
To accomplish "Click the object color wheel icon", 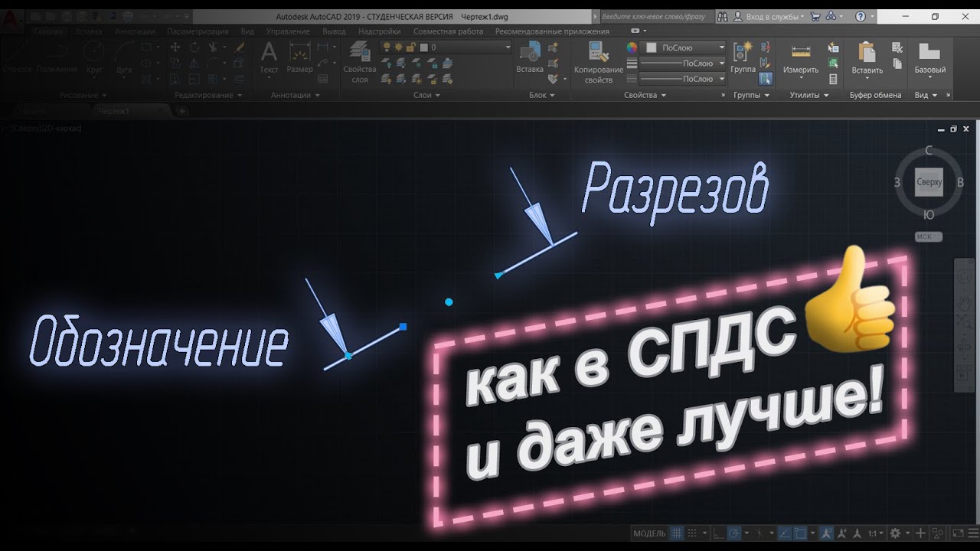I will click(x=632, y=47).
